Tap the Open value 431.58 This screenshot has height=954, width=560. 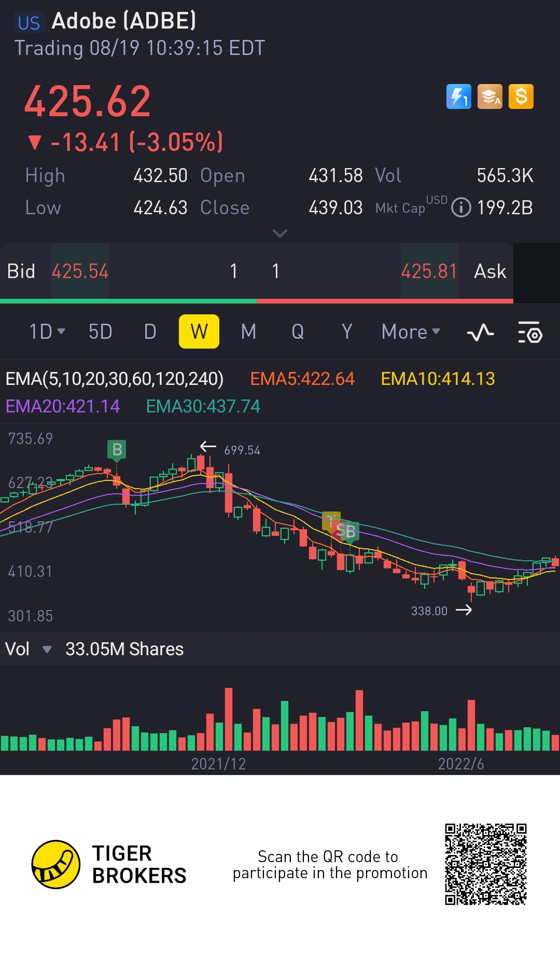coord(336,175)
